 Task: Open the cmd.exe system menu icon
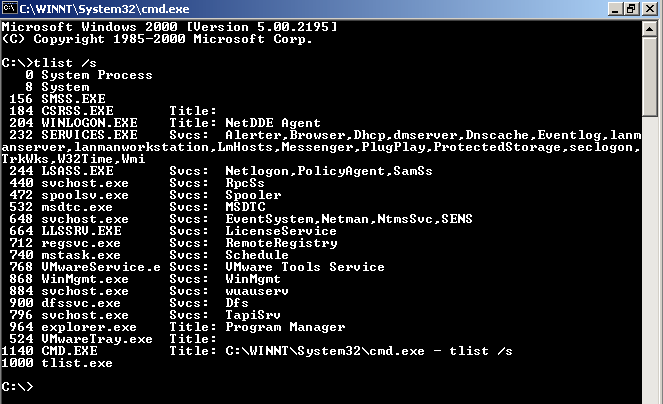coord(9,8)
